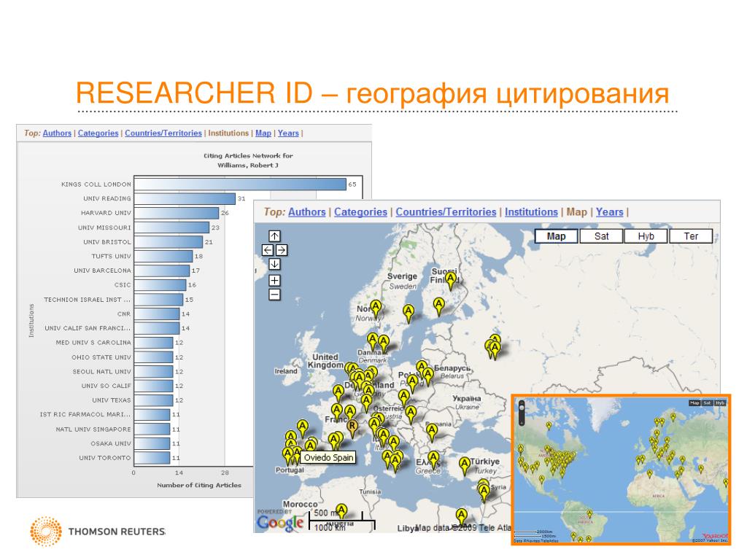747x560 pixels.
Task: Click the Univ Reading bar
Action: [x=185, y=198]
